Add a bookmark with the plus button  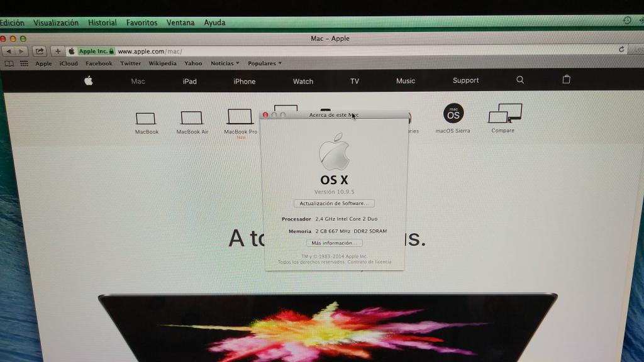pos(57,52)
